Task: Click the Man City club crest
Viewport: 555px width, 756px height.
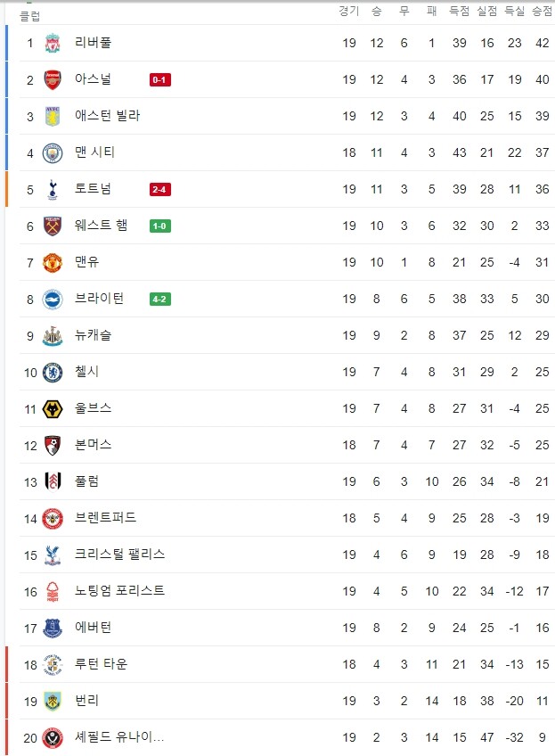Action: tap(53, 152)
